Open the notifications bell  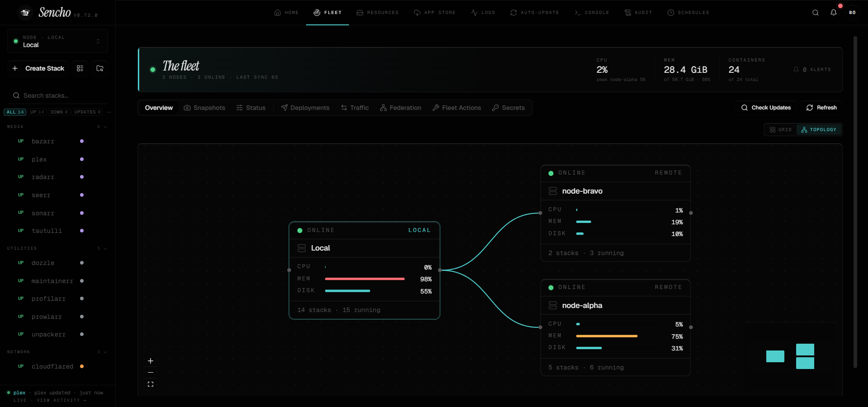[834, 13]
